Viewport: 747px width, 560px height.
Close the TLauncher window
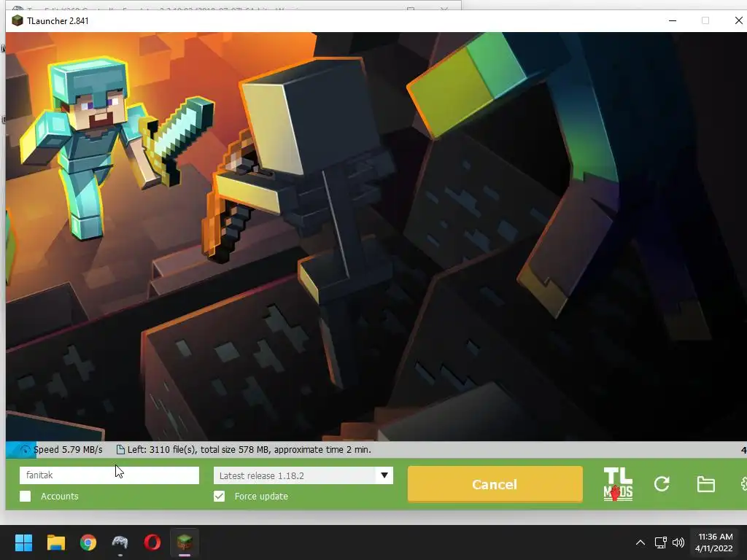pyautogui.click(x=738, y=20)
